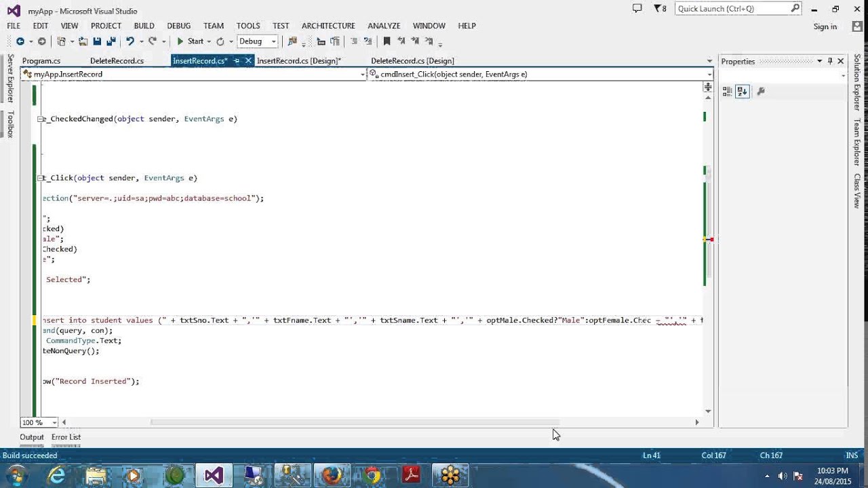The image size is (868, 488).
Task: Click the horizontal scroll-right arrow
Action: coord(696,422)
